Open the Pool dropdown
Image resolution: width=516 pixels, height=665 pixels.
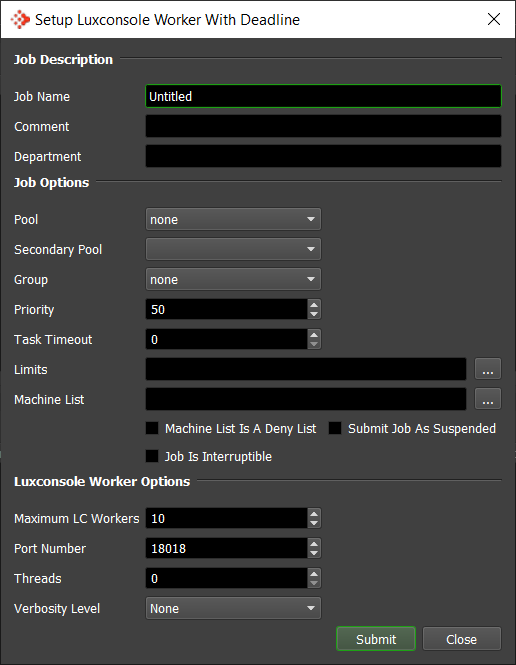tap(233, 219)
